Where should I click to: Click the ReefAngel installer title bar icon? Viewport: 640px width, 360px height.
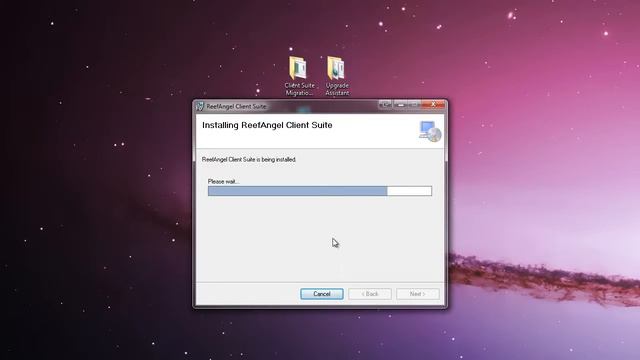pyautogui.click(x=200, y=107)
